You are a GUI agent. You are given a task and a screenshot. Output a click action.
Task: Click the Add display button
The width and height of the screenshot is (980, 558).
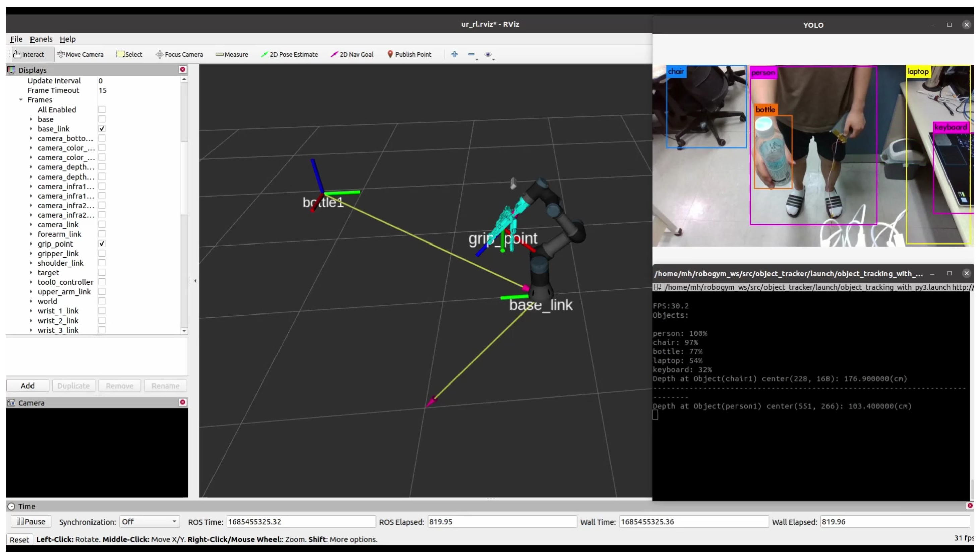click(27, 386)
